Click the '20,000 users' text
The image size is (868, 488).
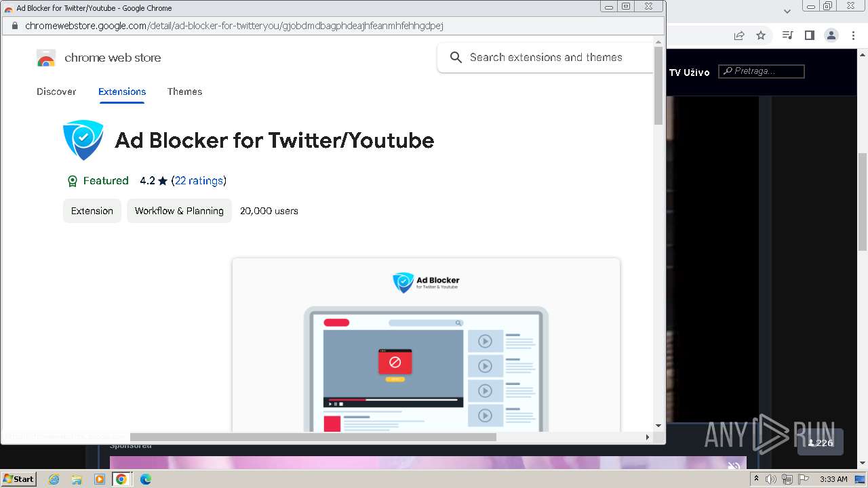269,211
